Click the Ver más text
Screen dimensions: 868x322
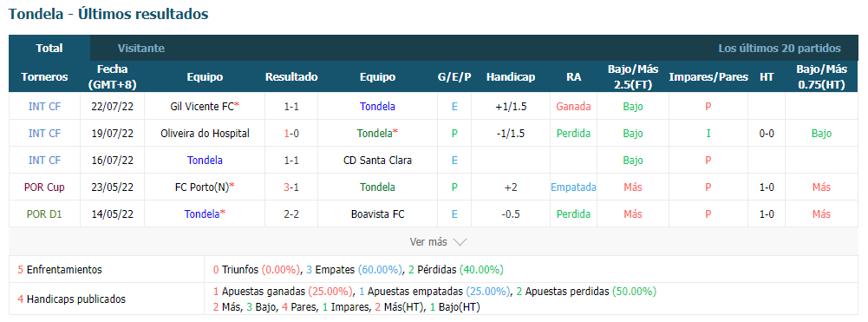427,242
